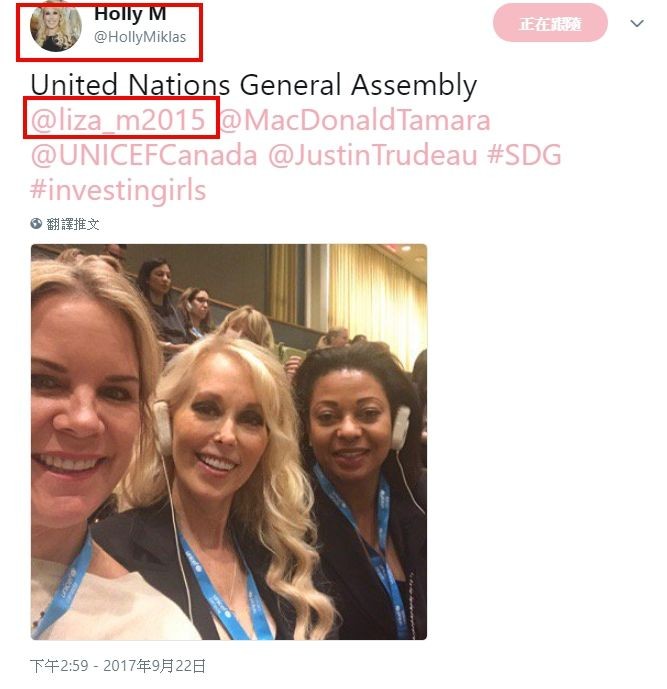Viewport: 667px width, 689px height.
Task: Open the @HollyMiklas handle
Action: click(x=140, y=37)
